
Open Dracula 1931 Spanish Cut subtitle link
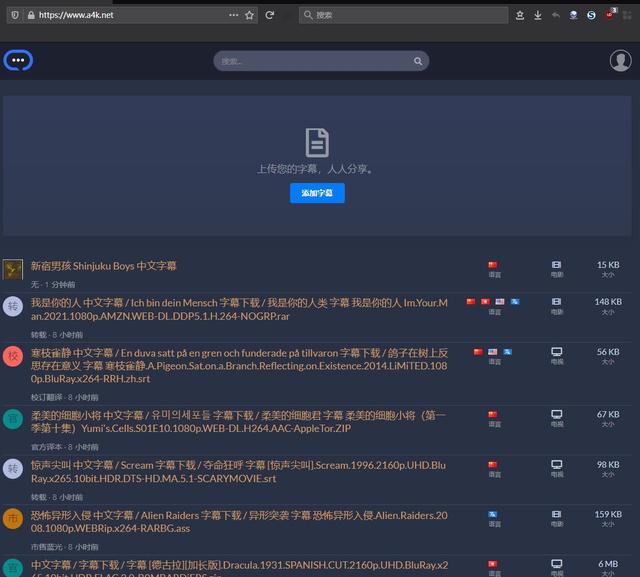[239, 568]
